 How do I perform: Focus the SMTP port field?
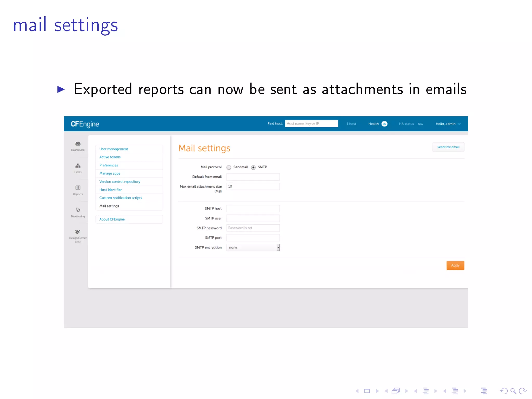click(253, 238)
